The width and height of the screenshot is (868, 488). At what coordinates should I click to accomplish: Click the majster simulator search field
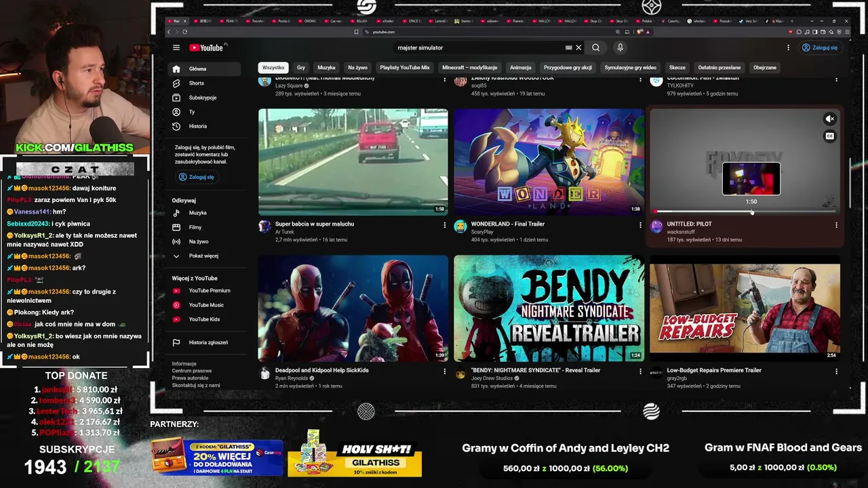(x=479, y=47)
